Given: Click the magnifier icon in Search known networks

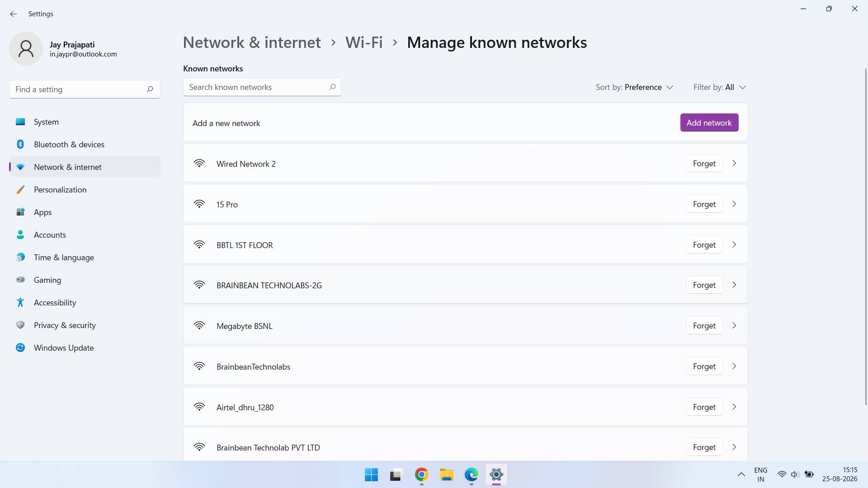Looking at the screenshot, I should pyautogui.click(x=332, y=87).
